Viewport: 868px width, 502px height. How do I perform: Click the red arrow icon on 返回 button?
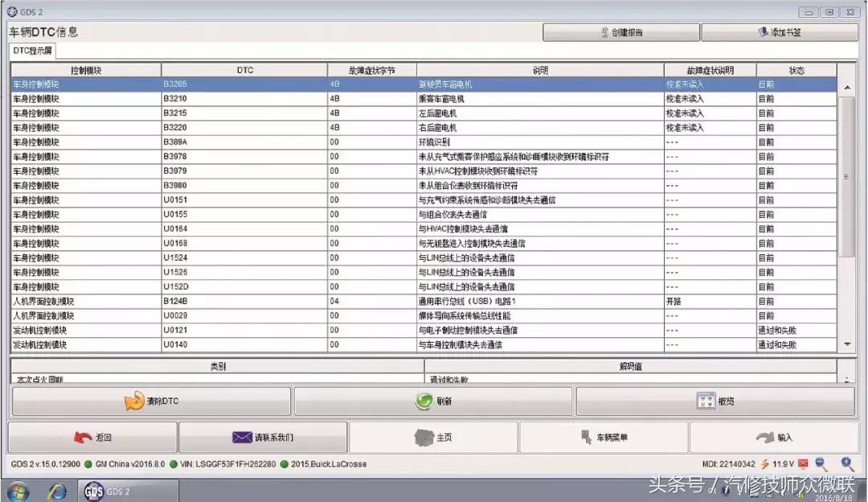coord(80,437)
